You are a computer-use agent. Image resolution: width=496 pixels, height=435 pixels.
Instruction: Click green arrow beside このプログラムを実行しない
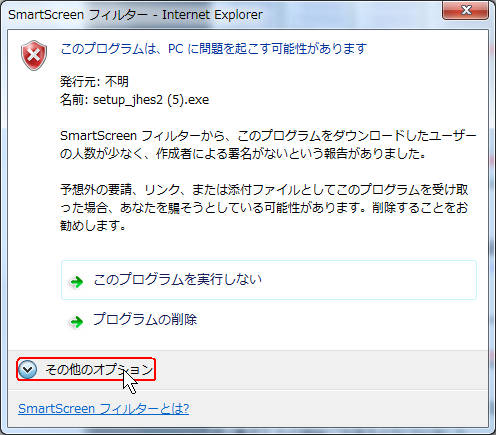(77, 282)
